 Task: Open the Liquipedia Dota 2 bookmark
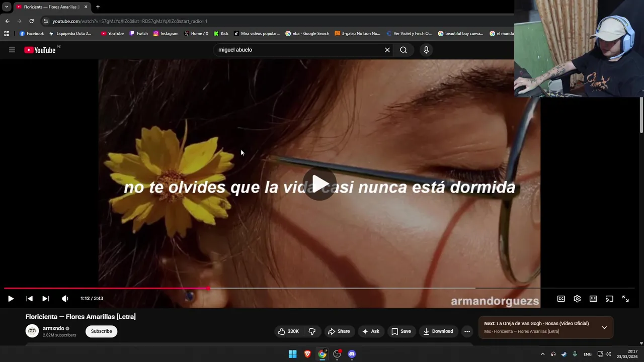click(70, 34)
